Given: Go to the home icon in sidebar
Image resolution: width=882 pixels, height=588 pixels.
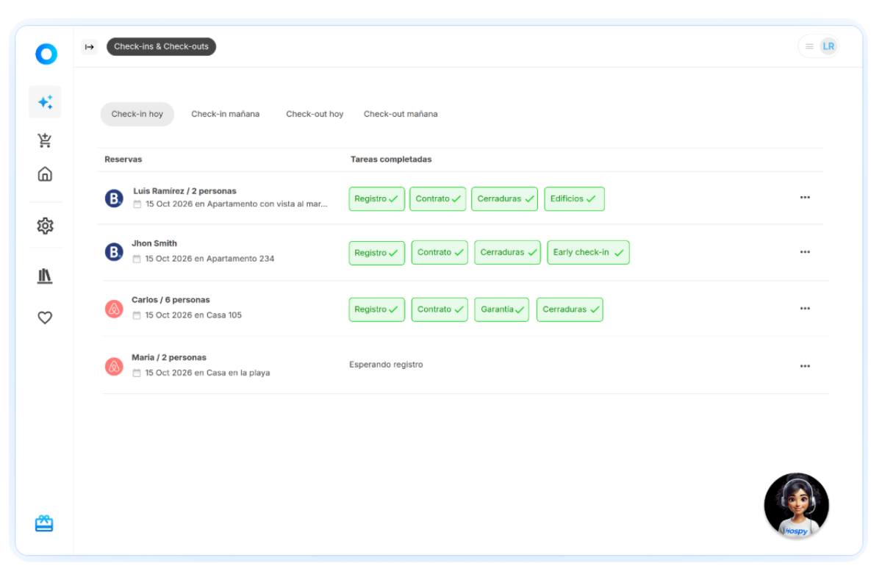Looking at the screenshot, I should (45, 174).
